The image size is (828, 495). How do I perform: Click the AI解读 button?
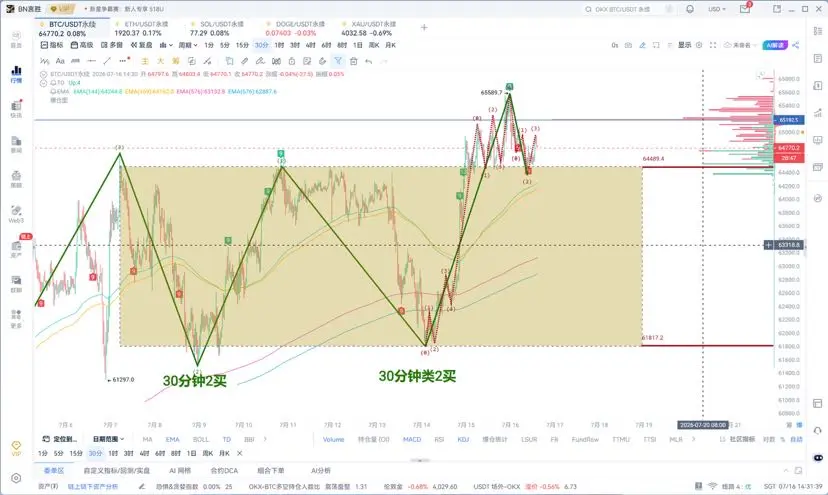pos(775,45)
